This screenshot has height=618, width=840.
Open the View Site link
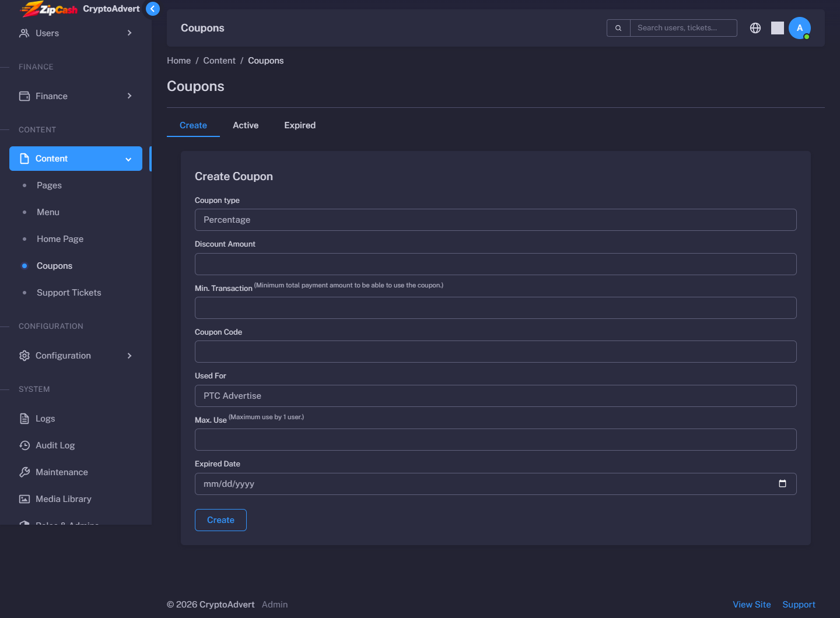tap(752, 605)
